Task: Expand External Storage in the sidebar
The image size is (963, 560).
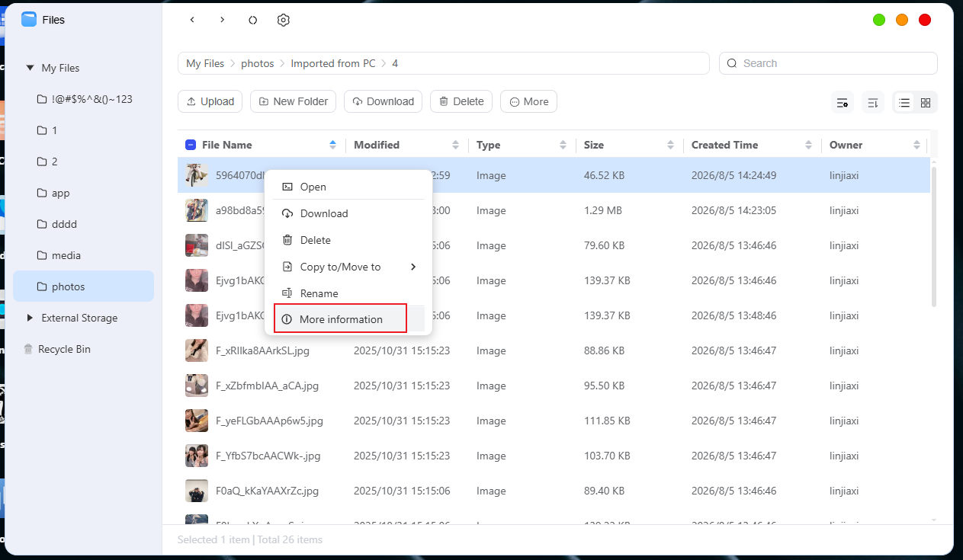Action: tap(30, 318)
